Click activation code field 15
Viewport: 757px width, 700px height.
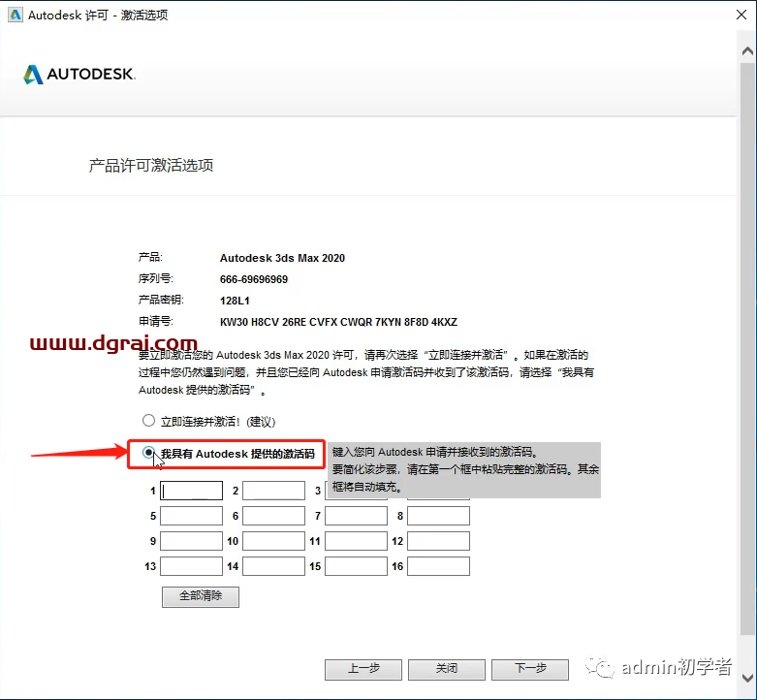pyautogui.click(x=357, y=566)
